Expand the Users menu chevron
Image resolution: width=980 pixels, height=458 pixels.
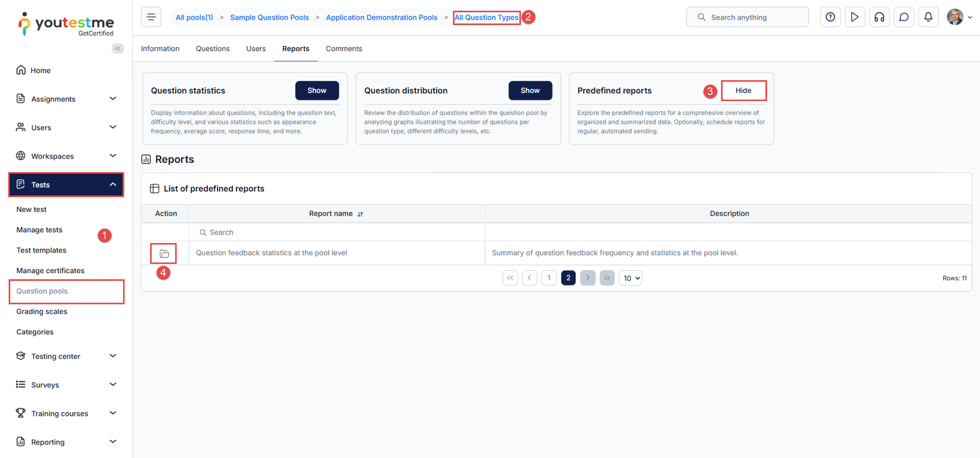click(113, 127)
